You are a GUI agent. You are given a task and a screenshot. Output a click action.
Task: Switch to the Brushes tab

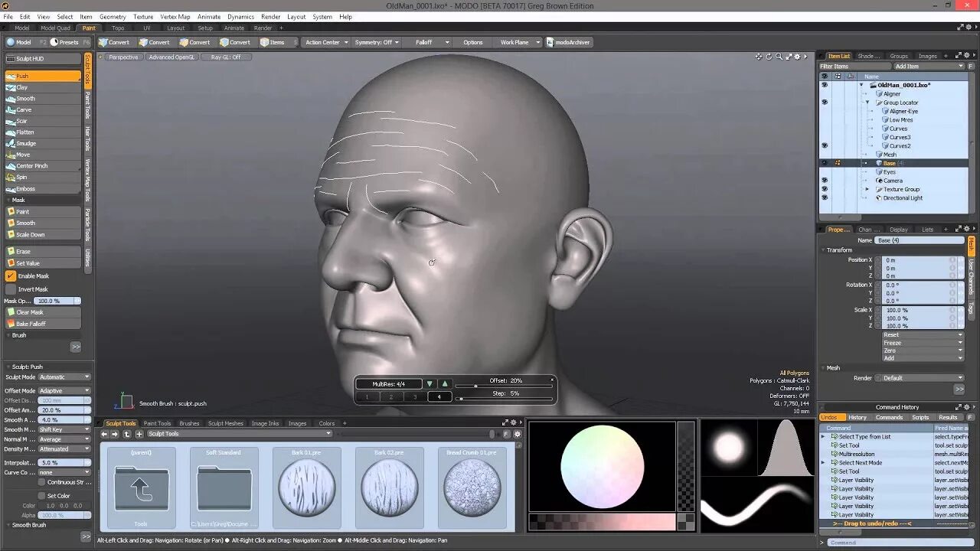[189, 423]
